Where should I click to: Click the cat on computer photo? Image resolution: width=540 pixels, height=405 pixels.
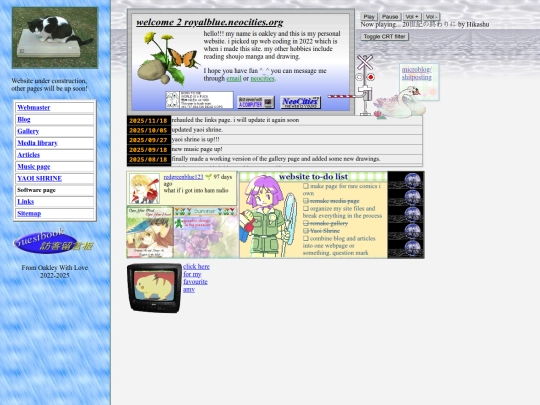(55, 38)
